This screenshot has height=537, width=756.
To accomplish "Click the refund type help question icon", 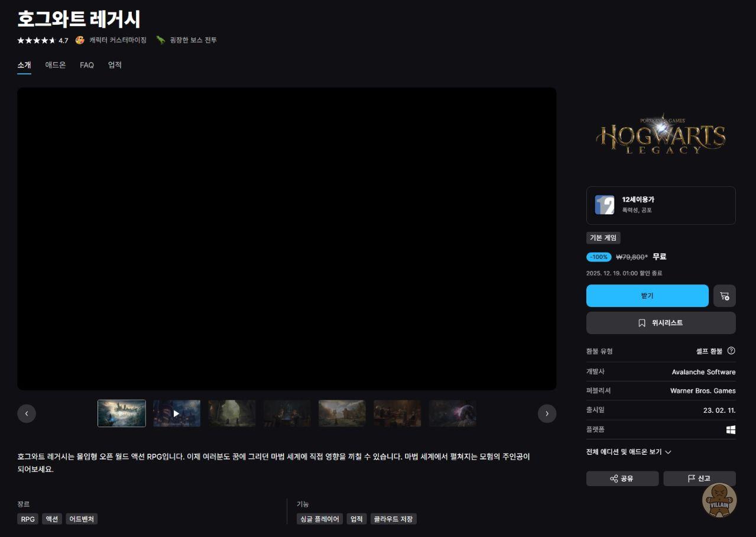I will [x=731, y=351].
